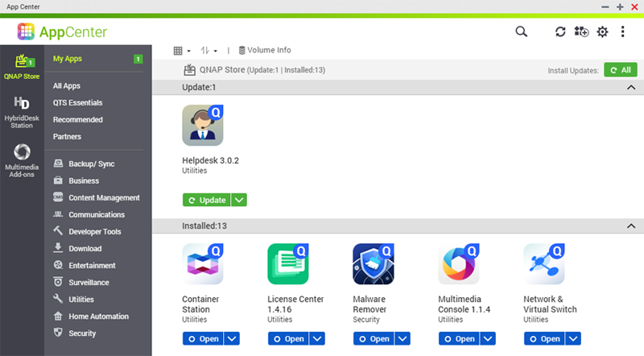This screenshot has height=356, width=644.
Task: Open the sort order dropdown
Action: (x=208, y=51)
